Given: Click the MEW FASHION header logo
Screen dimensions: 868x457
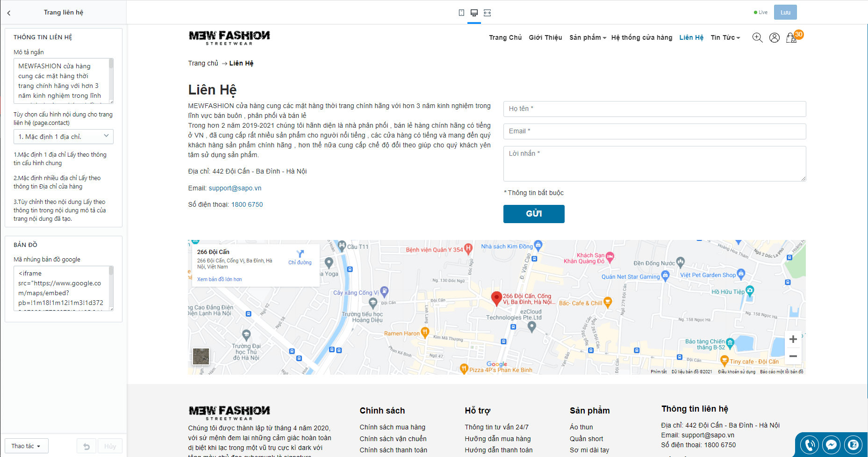Looking at the screenshot, I should coord(229,37).
